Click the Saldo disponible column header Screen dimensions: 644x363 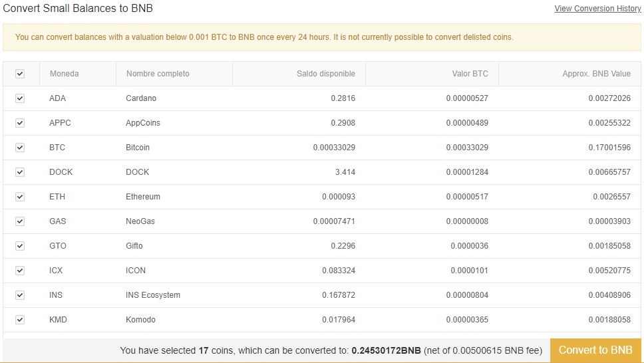tap(326, 74)
